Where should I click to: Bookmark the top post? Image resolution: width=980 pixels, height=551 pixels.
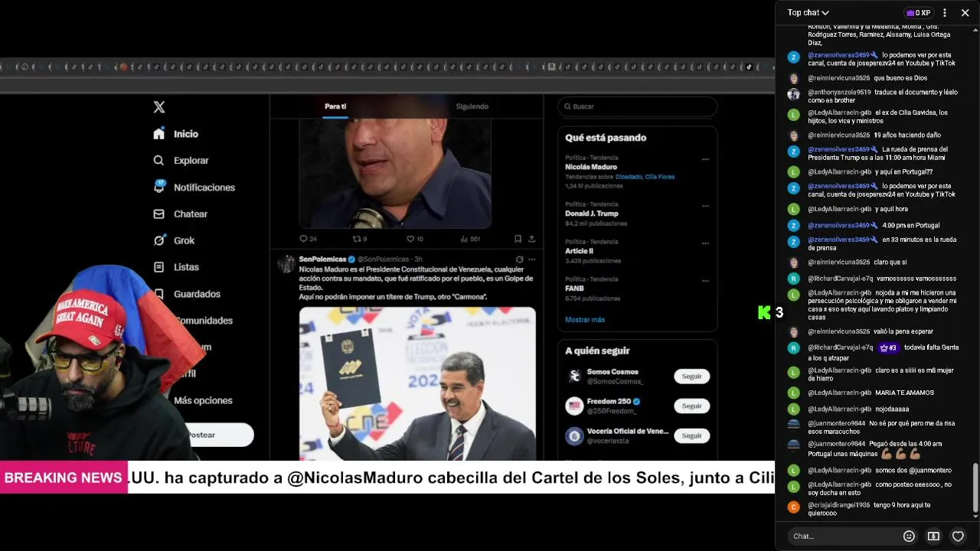coord(518,239)
